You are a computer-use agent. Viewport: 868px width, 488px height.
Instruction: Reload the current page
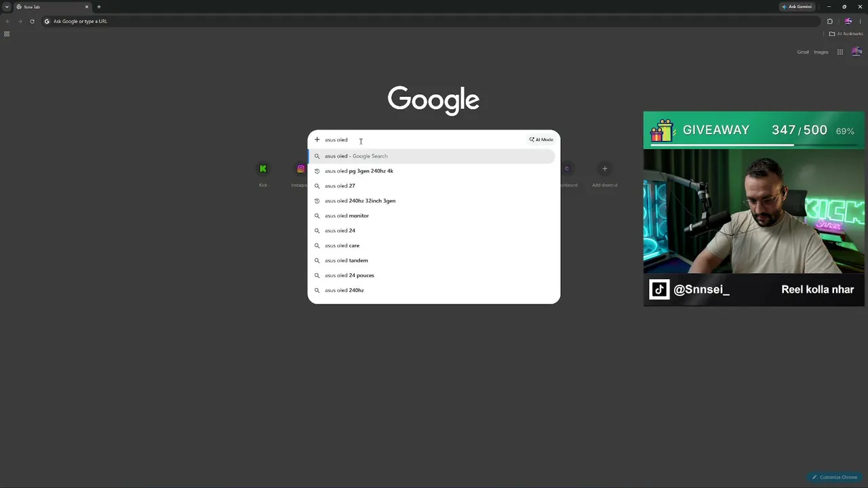[32, 21]
